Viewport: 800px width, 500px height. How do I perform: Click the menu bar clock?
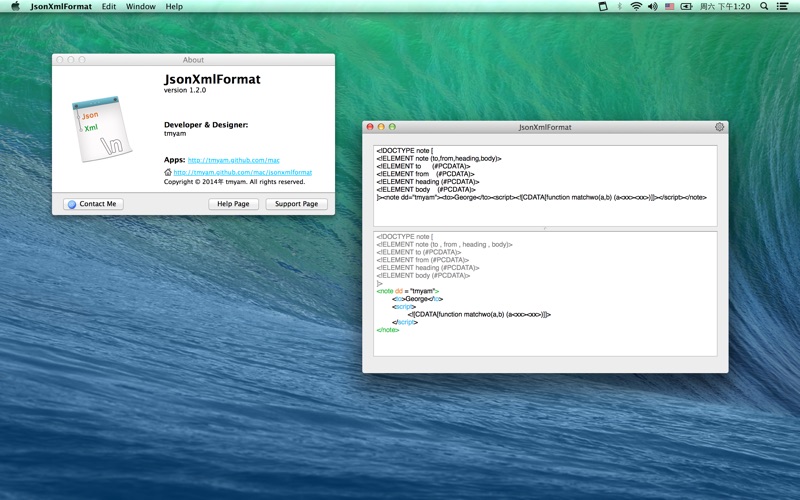[x=725, y=6]
